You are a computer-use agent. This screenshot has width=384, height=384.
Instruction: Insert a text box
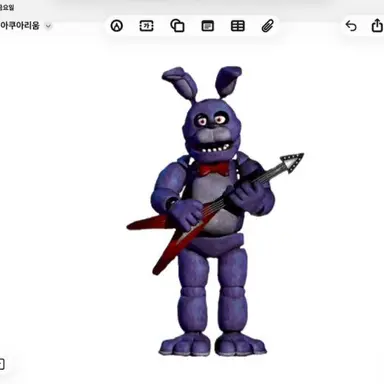tap(146, 26)
